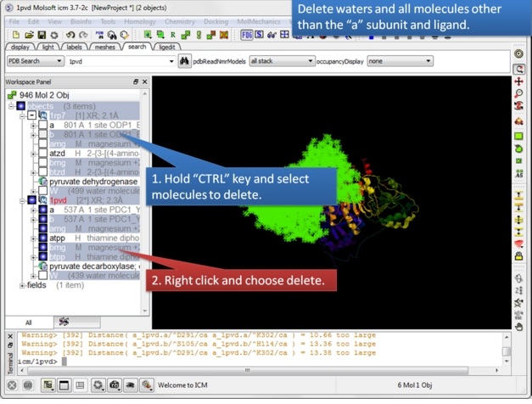Click the All tab under workspace panel
Viewport: 532px width, 404px height.
[x=27, y=323]
